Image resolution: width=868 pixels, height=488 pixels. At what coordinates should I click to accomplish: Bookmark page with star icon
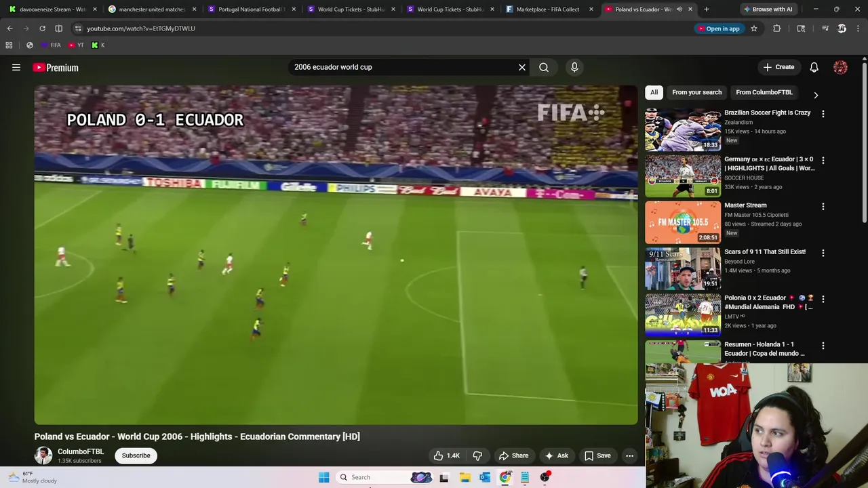(753, 28)
